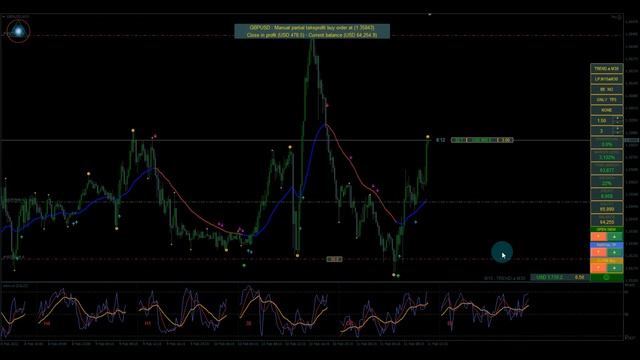
Task: Click the field showing value 3
Action: (602, 131)
